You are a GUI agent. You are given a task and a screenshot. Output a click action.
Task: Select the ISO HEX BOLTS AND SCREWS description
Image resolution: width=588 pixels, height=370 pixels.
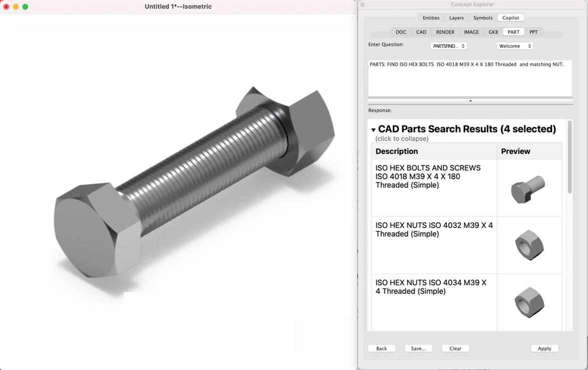click(428, 176)
